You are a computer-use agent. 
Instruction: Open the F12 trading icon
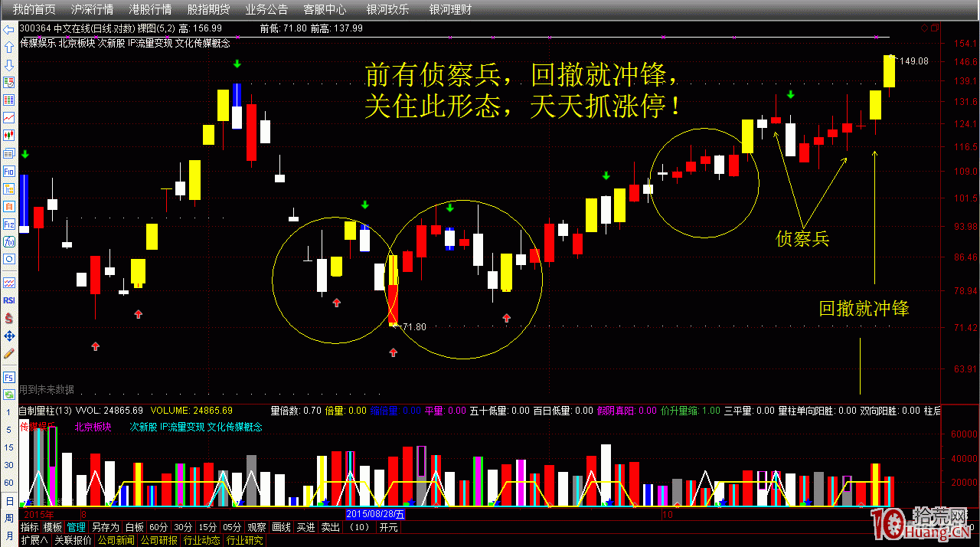click(x=9, y=224)
